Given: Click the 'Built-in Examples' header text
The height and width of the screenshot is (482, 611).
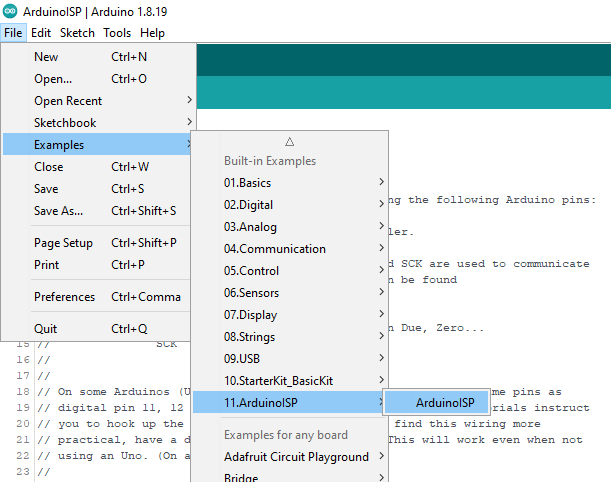Looking at the screenshot, I should (x=270, y=161).
